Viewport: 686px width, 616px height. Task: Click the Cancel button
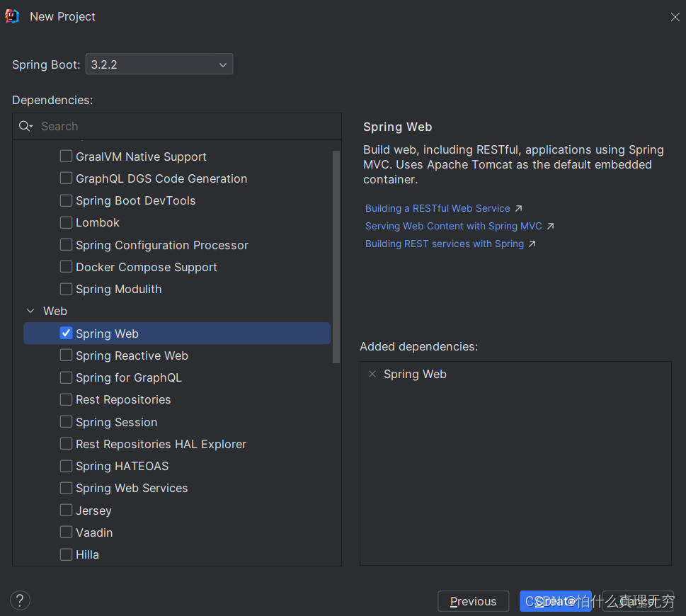[x=638, y=601]
